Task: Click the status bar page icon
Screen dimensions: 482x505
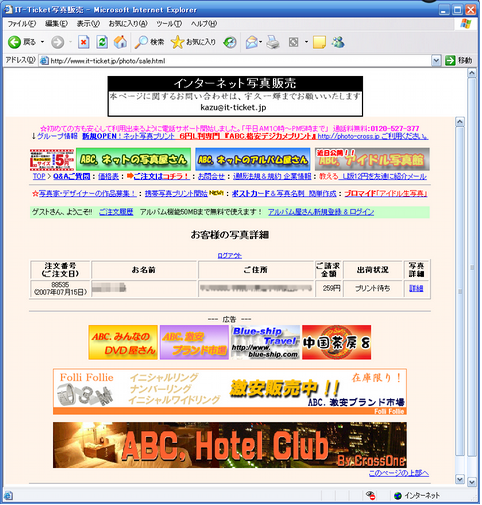Action: [x=8, y=496]
